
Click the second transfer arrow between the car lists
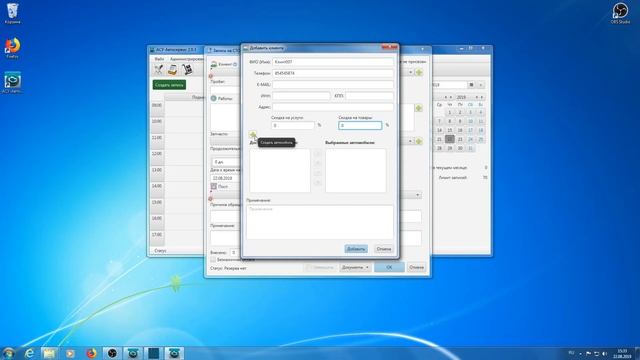coord(318,164)
